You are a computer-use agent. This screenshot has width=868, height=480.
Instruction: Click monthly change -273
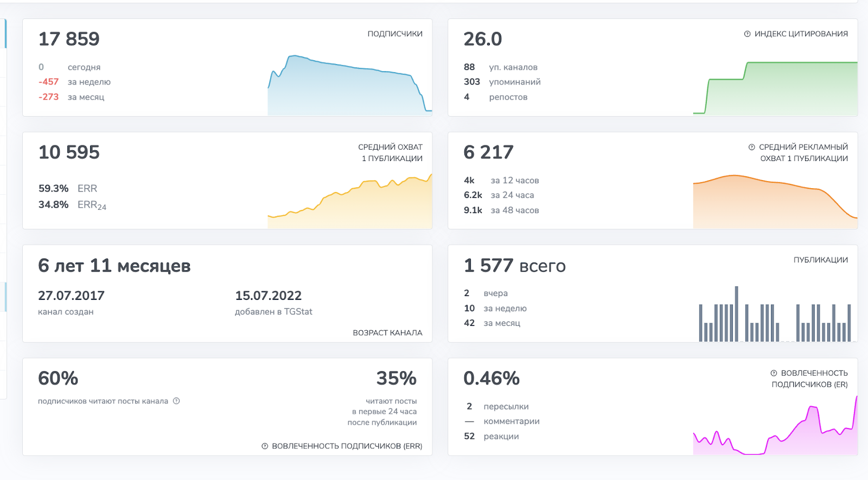pyautogui.click(x=48, y=97)
